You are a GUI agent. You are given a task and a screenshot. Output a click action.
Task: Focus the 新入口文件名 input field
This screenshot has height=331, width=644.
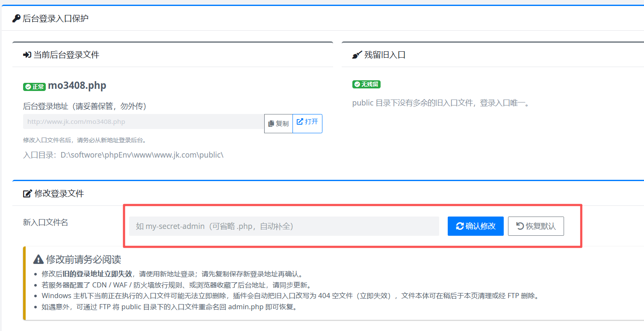click(x=284, y=226)
